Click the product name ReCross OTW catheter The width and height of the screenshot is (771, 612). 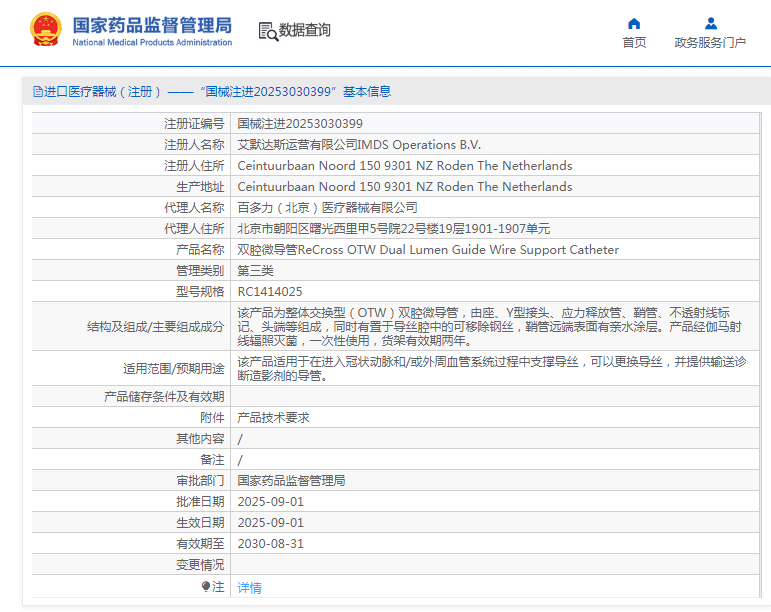[427, 250]
